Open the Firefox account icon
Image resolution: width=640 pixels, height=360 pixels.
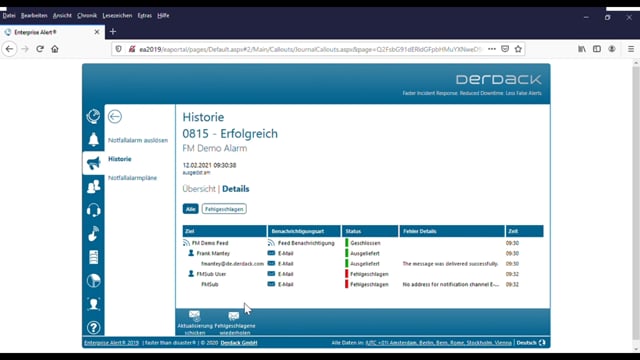pos(612,49)
